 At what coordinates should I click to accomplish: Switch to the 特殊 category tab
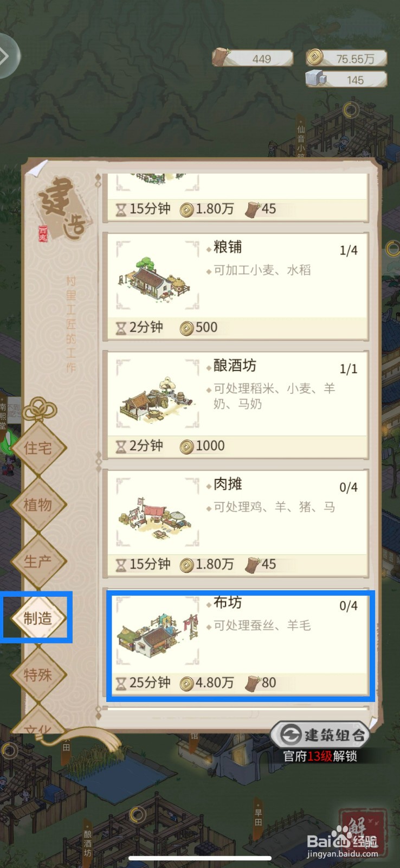37,675
